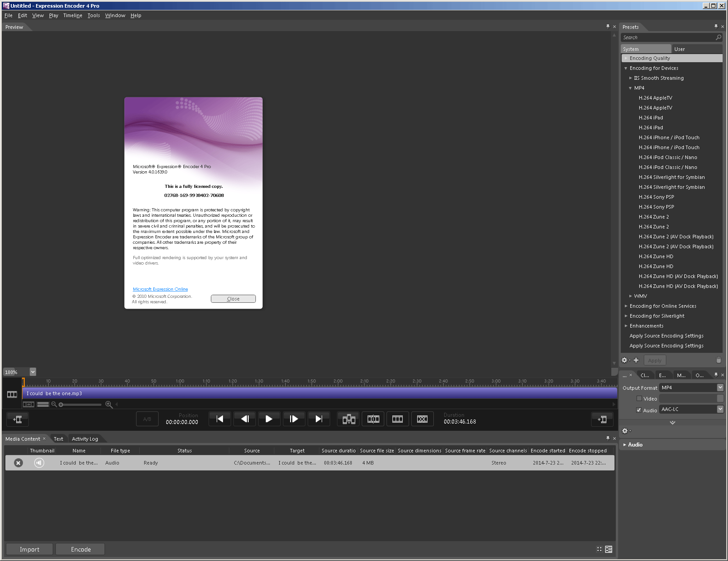Step forward one frame
Screen dimensions: 728x561
tap(294, 419)
